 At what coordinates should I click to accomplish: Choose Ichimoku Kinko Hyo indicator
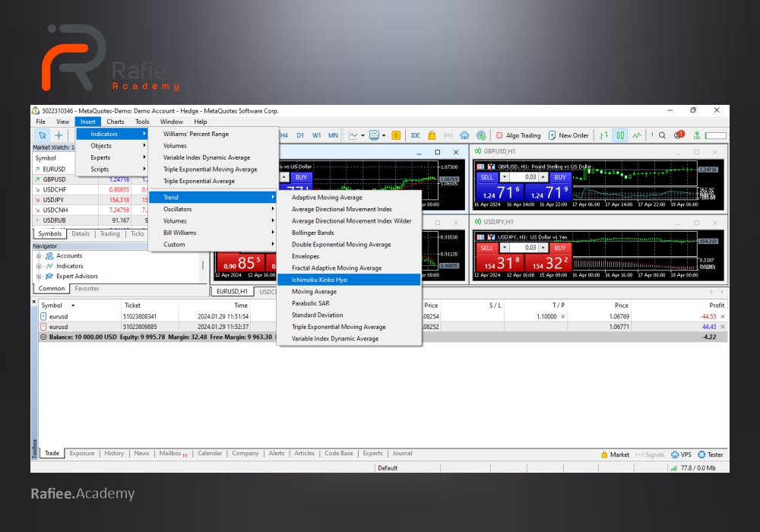(x=349, y=280)
